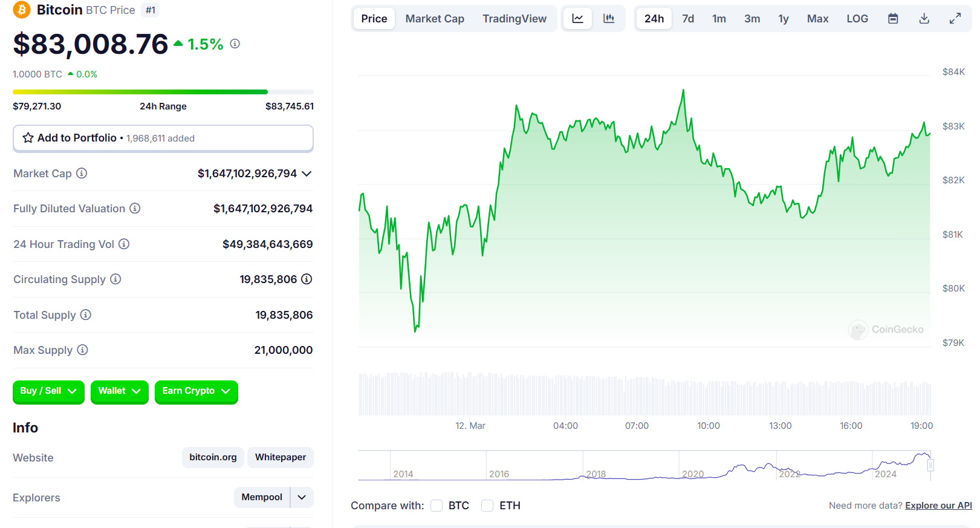Open the Explore our API link
The height and width of the screenshot is (528, 980).
[x=938, y=506]
